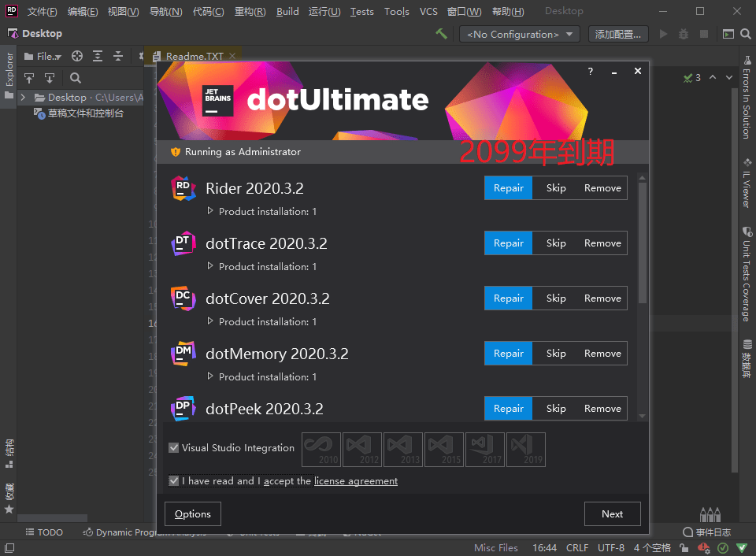Viewport: 756px width, 556px height.
Task: Click the Stop square icon in toolbar
Action: click(704, 34)
